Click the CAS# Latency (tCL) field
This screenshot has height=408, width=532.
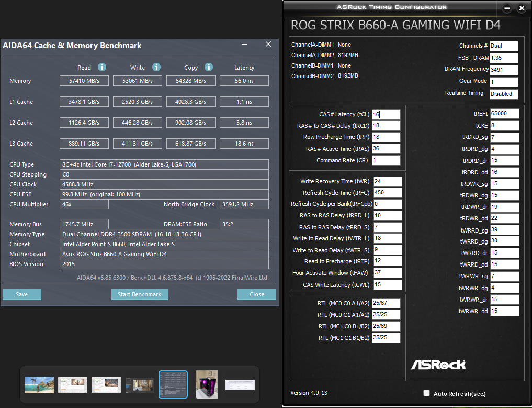[x=386, y=115]
